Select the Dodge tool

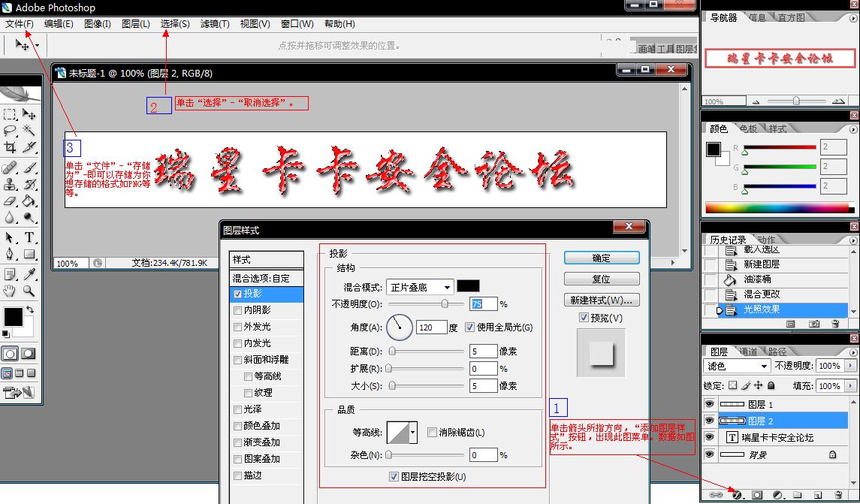[x=29, y=218]
